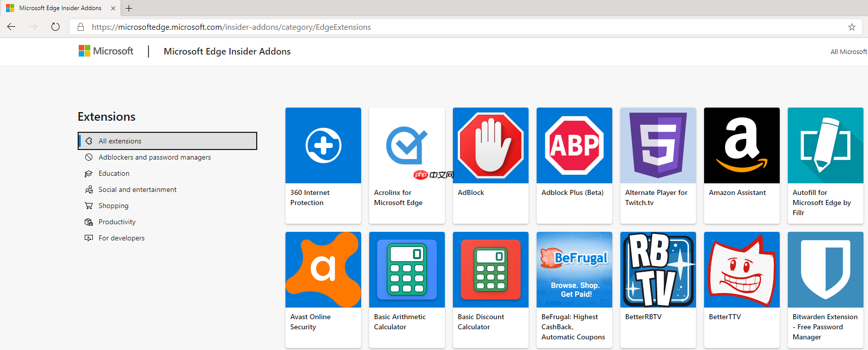Click the For developers screen icon
Screen dimensions: 868x350
click(x=89, y=238)
